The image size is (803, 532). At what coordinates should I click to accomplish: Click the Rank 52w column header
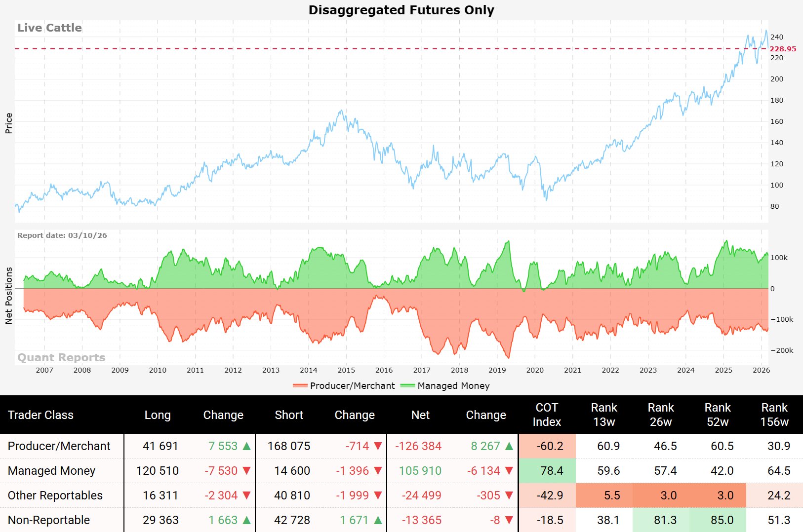[718, 415]
